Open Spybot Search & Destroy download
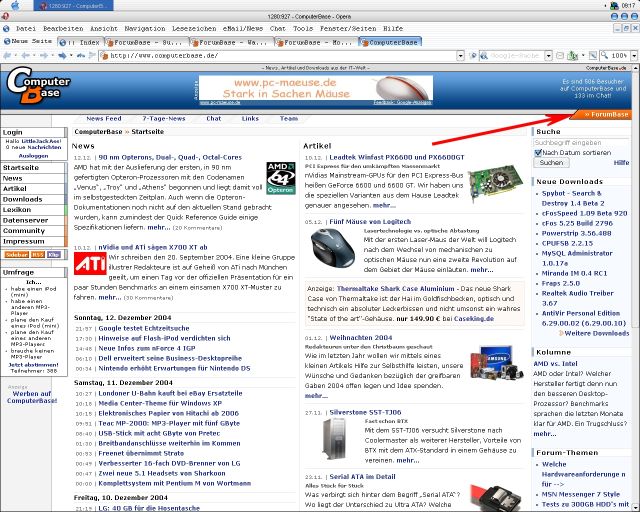 [573, 198]
